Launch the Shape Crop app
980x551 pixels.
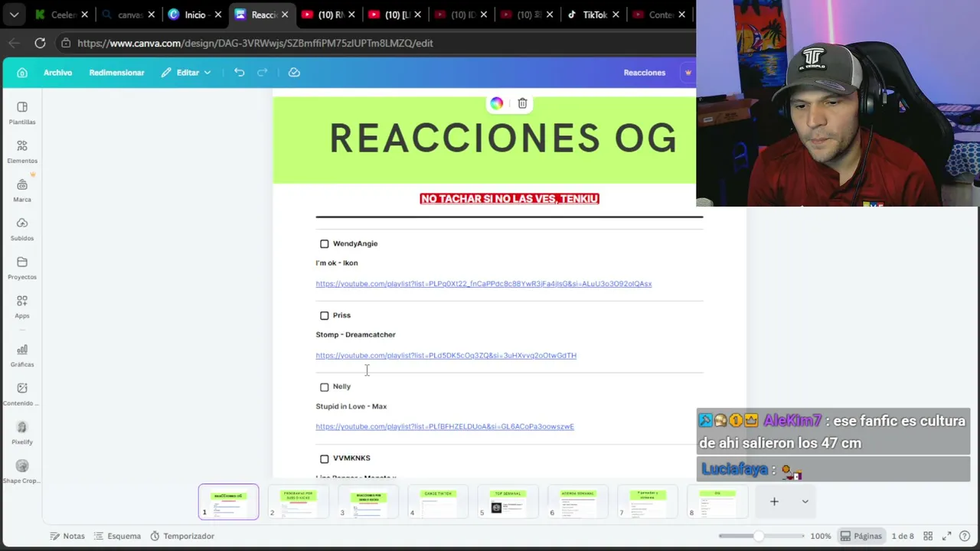click(22, 472)
